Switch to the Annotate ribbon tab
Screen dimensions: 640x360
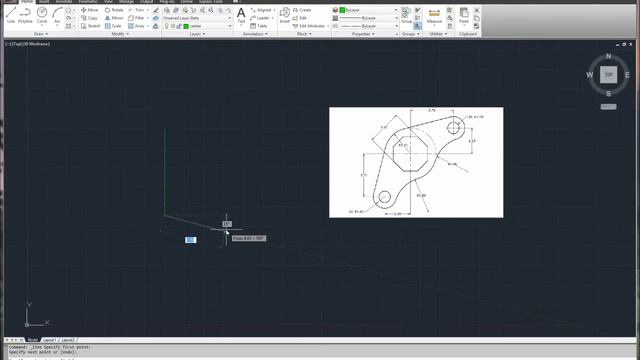(x=63, y=2)
